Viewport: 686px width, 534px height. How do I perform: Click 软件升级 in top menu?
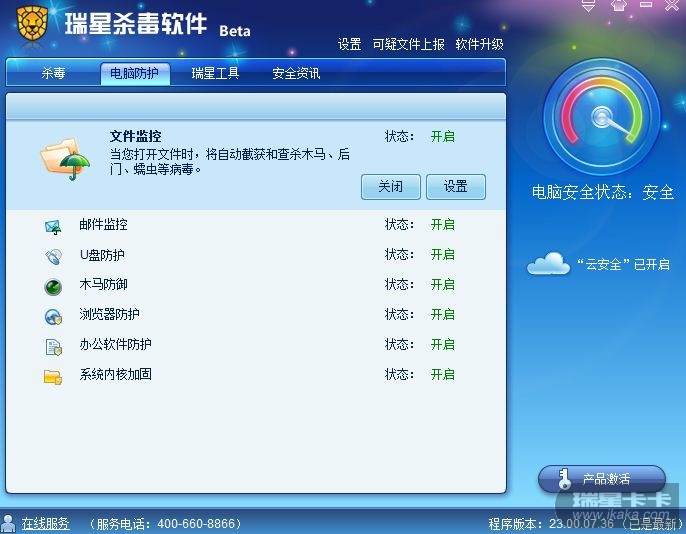coord(480,44)
